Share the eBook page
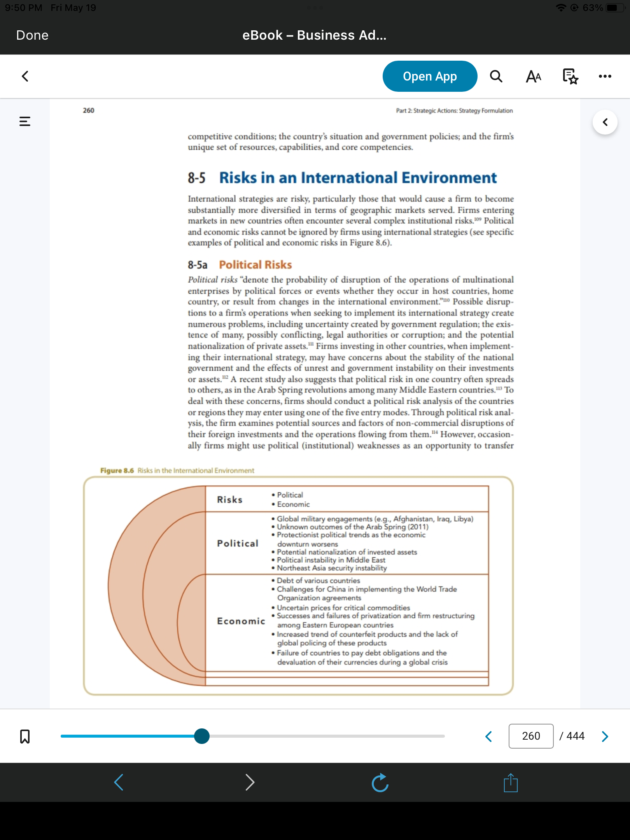Image resolution: width=630 pixels, height=840 pixels. [x=511, y=782]
